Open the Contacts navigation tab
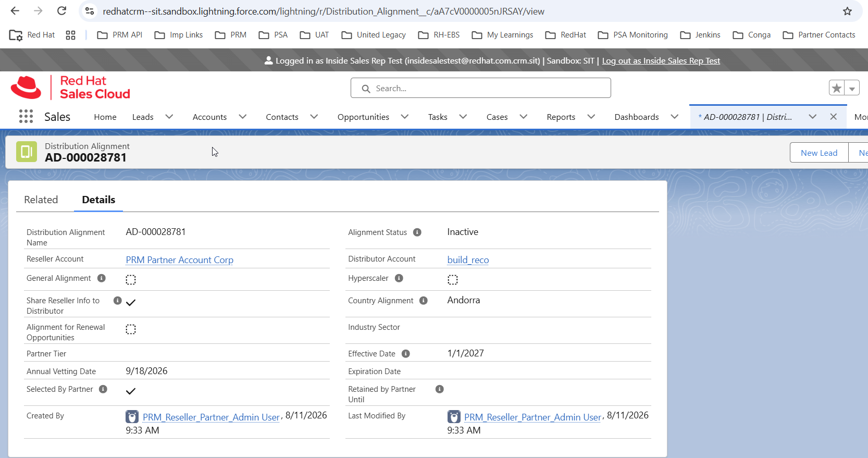This screenshot has height=458, width=868. click(x=282, y=117)
